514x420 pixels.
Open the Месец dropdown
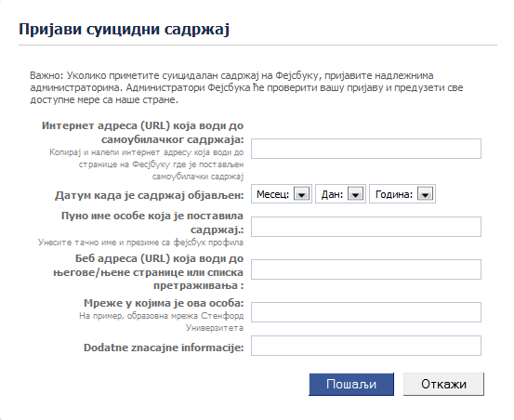click(x=282, y=194)
